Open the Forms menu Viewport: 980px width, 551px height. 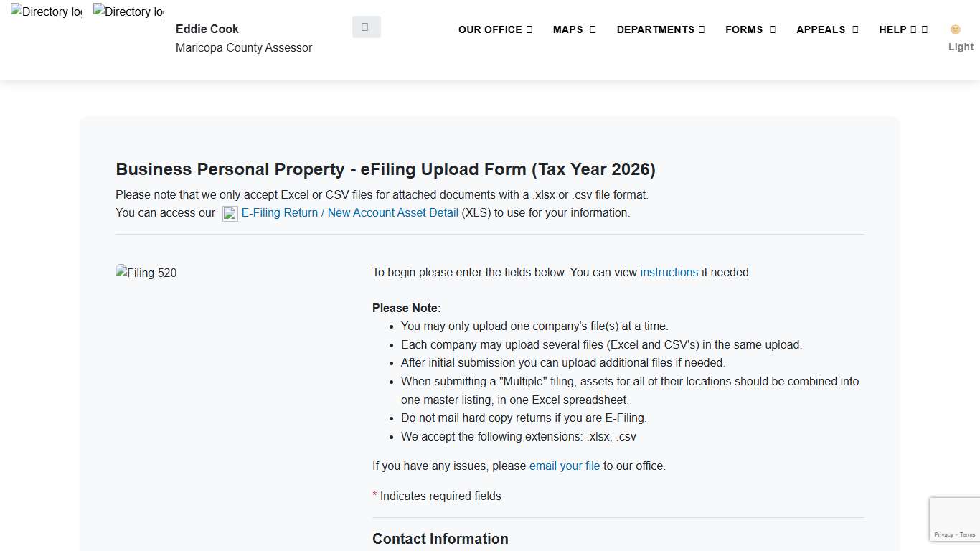click(750, 29)
